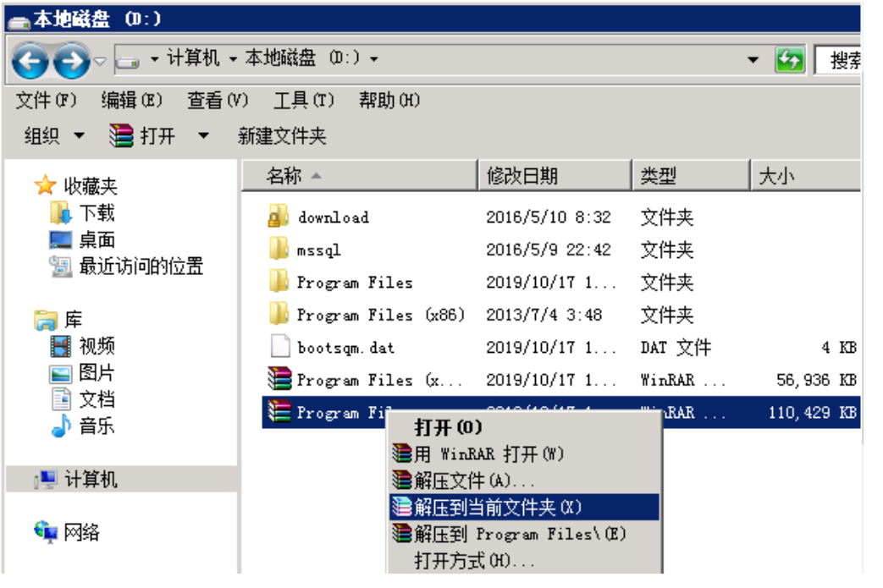Open 最近访问的位置 in the sidebar
883x588 pixels.
[x=141, y=267]
